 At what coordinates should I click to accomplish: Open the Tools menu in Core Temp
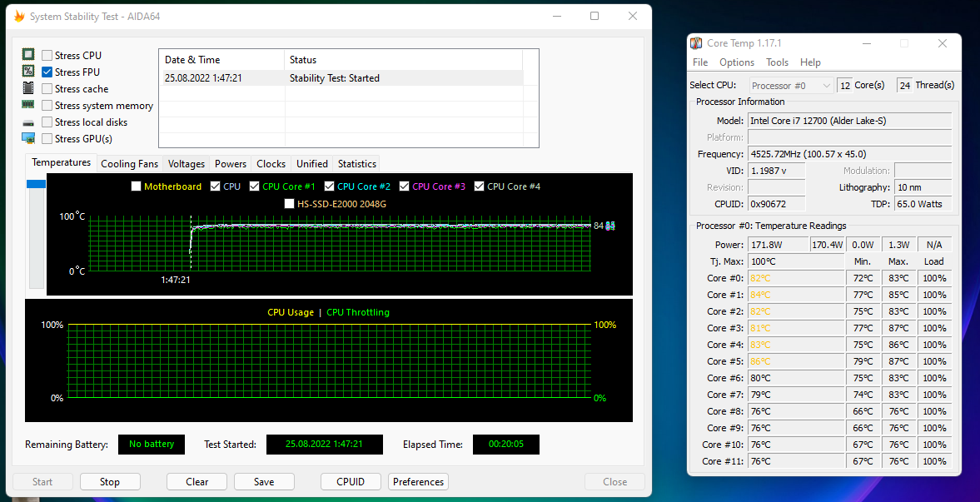pos(778,62)
